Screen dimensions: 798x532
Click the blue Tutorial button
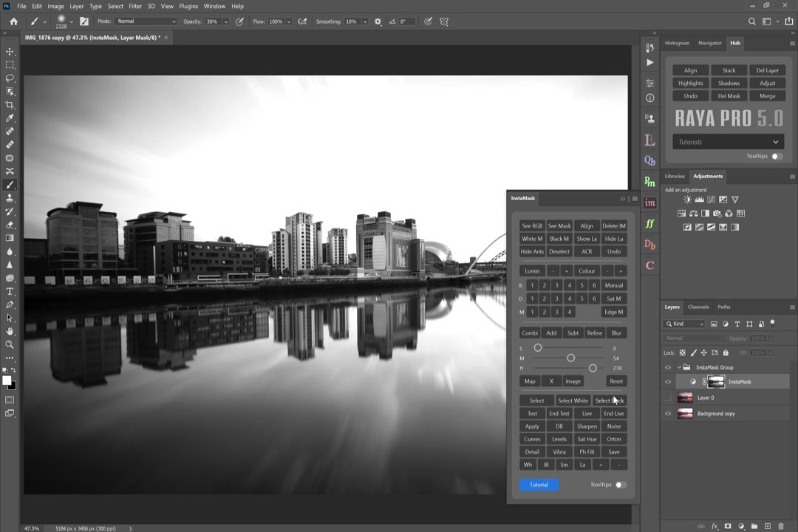point(539,485)
